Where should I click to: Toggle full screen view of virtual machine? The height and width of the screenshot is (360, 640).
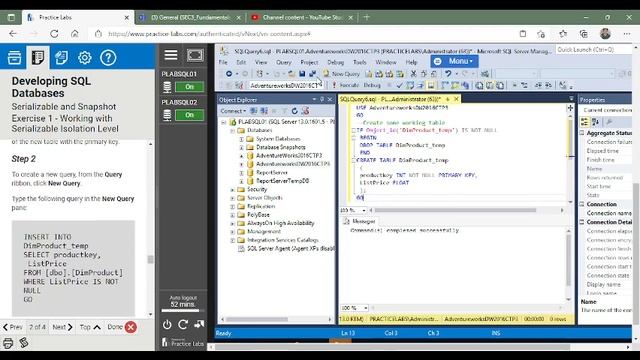click(195, 55)
